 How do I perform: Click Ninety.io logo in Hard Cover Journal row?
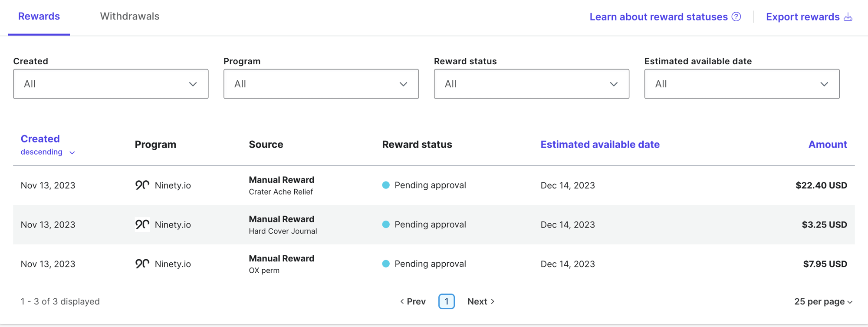(x=142, y=225)
